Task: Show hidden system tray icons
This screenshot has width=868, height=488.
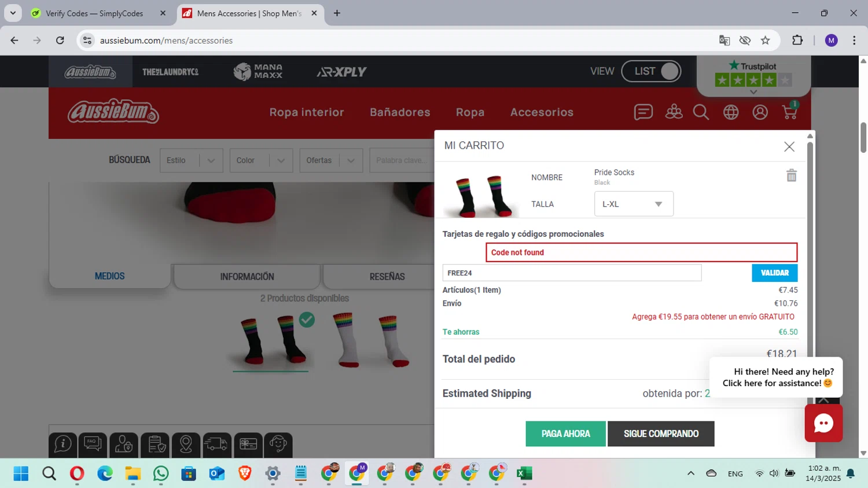Action: [x=690, y=474]
